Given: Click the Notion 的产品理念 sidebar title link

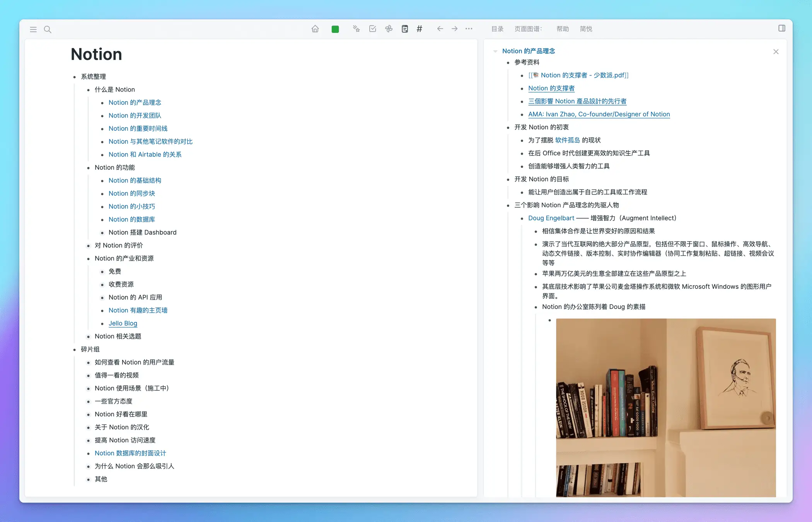Looking at the screenshot, I should tap(529, 51).
